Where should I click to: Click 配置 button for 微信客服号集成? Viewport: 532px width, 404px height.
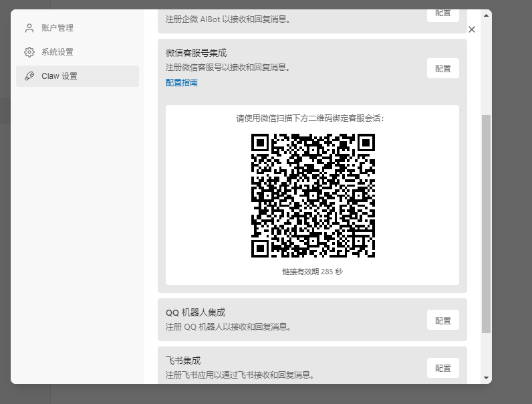click(442, 69)
